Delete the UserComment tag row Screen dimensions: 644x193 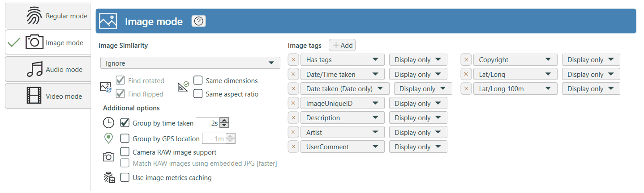point(293,147)
